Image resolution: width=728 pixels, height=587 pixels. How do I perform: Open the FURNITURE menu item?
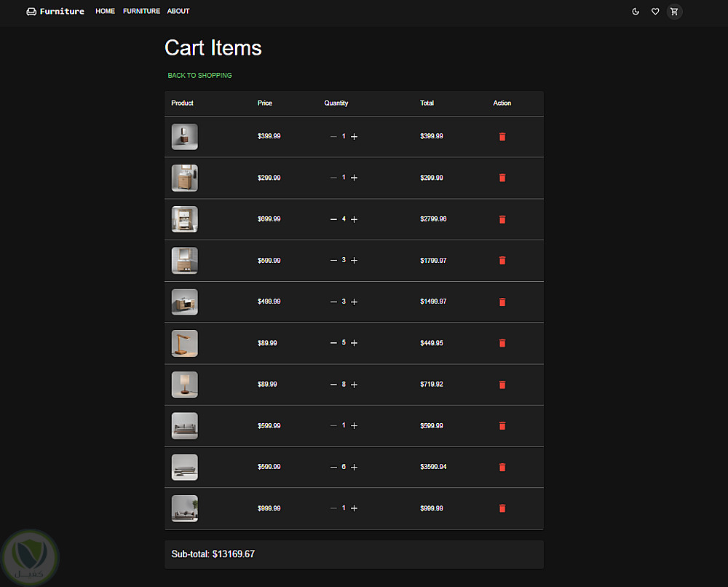pyautogui.click(x=141, y=12)
